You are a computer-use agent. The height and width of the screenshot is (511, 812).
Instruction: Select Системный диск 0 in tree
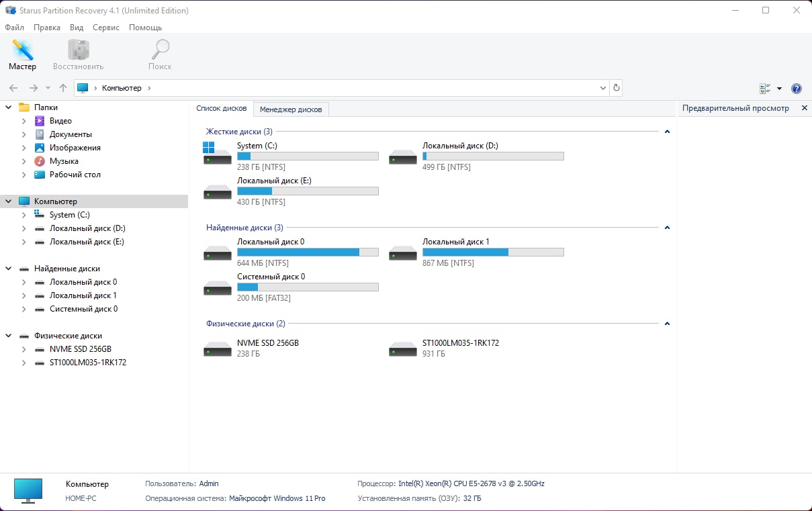coord(83,309)
